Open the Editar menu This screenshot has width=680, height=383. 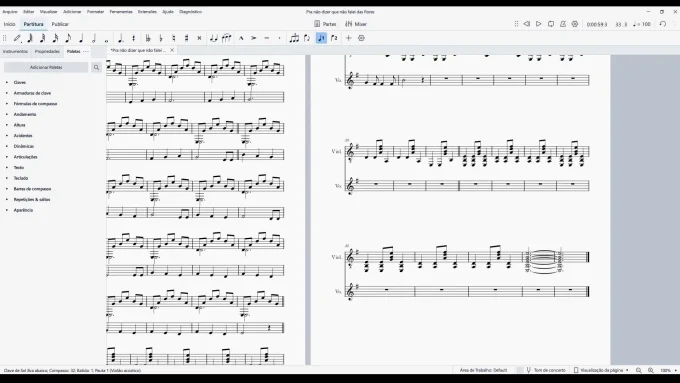(29, 12)
